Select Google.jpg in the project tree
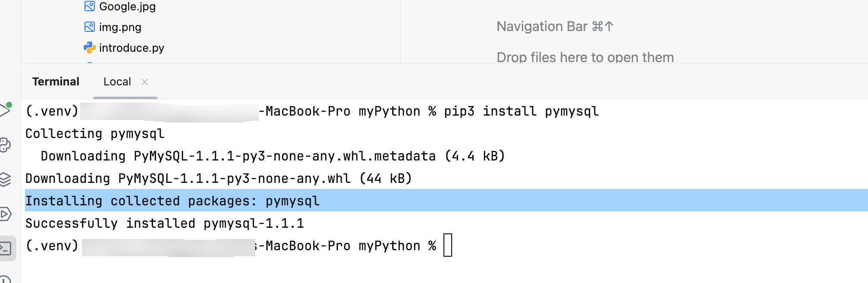 coord(127,6)
